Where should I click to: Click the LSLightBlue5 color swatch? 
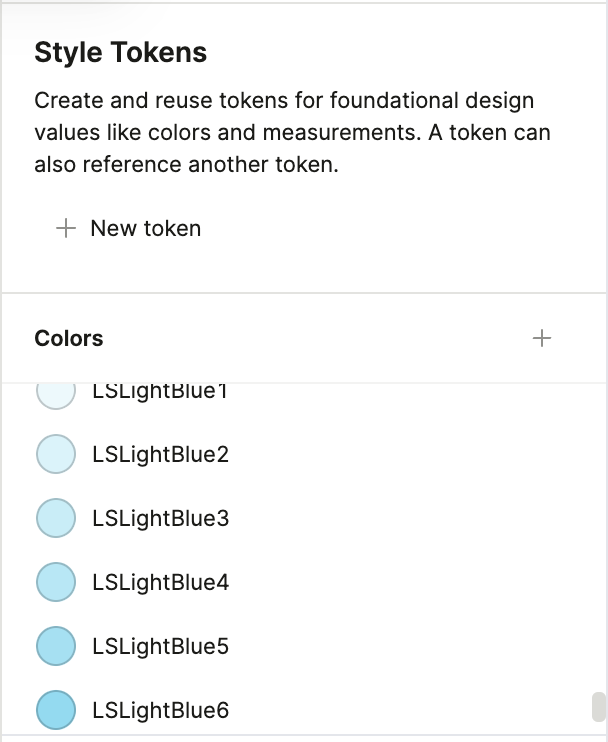coord(56,646)
